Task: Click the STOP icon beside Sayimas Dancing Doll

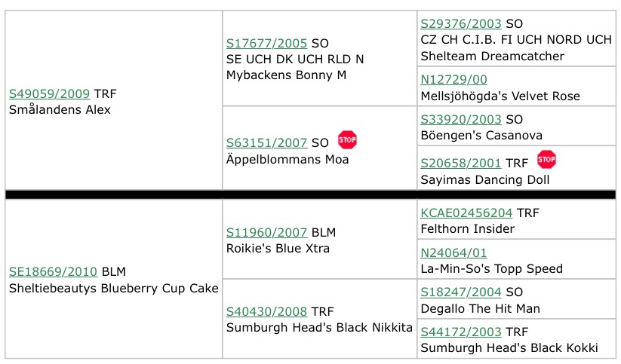Action: (x=546, y=160)
